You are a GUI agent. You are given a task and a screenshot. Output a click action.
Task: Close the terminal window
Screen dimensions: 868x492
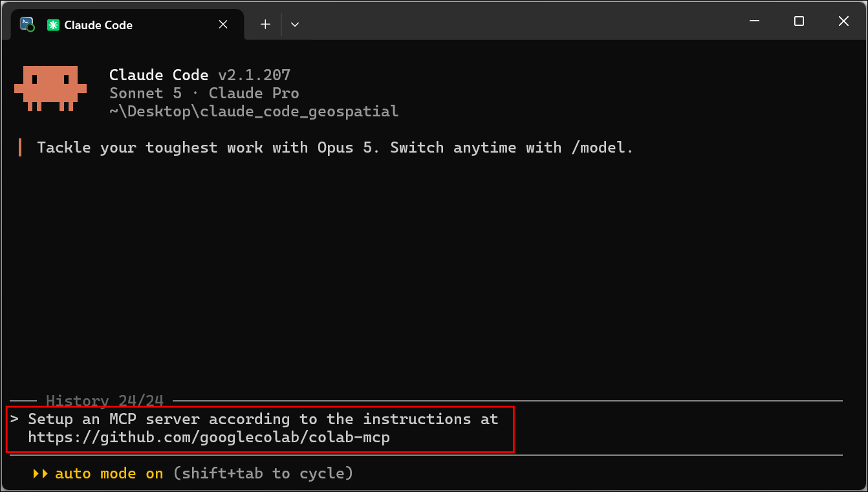(843, 21)
